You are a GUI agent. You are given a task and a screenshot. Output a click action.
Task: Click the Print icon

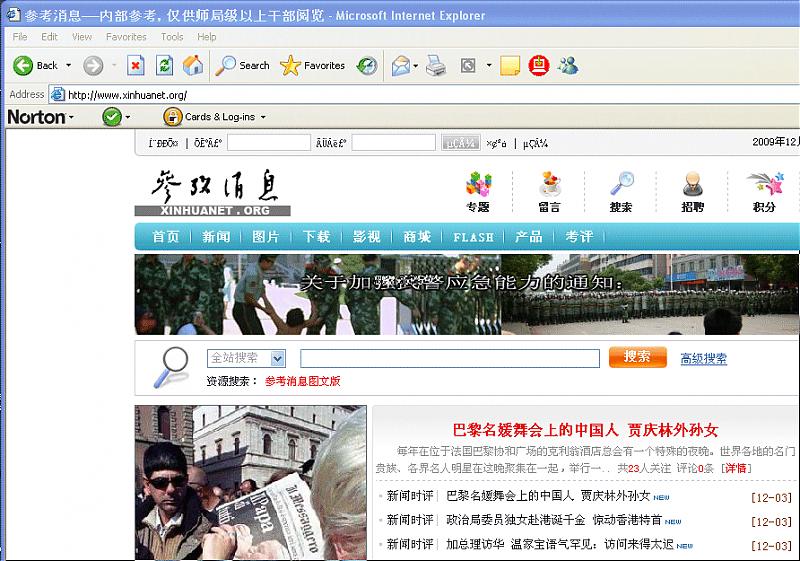pos(435,66)
